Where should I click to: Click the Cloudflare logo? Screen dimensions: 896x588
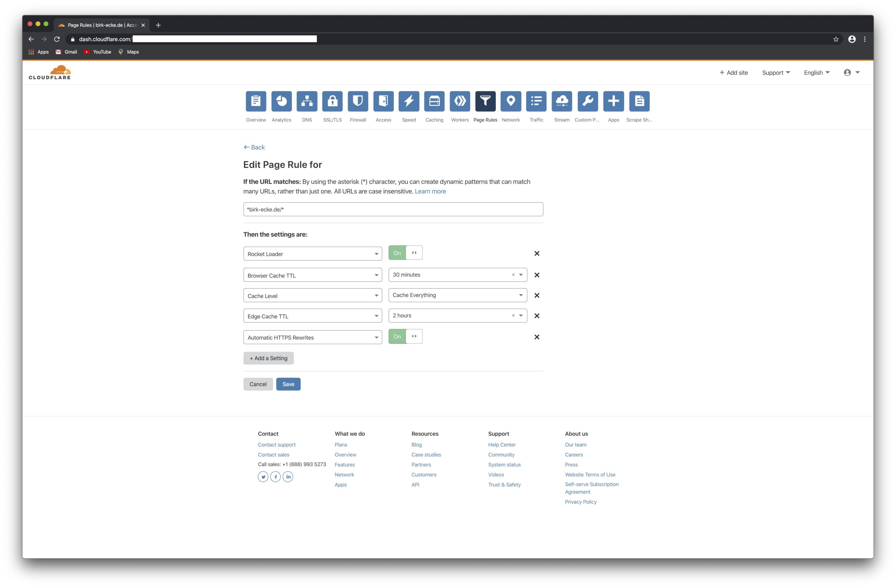tap(49, 72)
